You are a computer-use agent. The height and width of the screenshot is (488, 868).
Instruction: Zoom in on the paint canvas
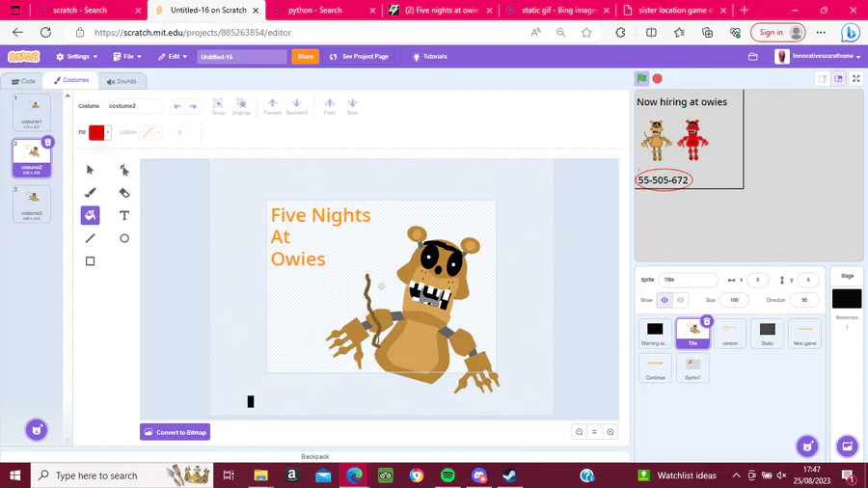click(x=610, y=432)
